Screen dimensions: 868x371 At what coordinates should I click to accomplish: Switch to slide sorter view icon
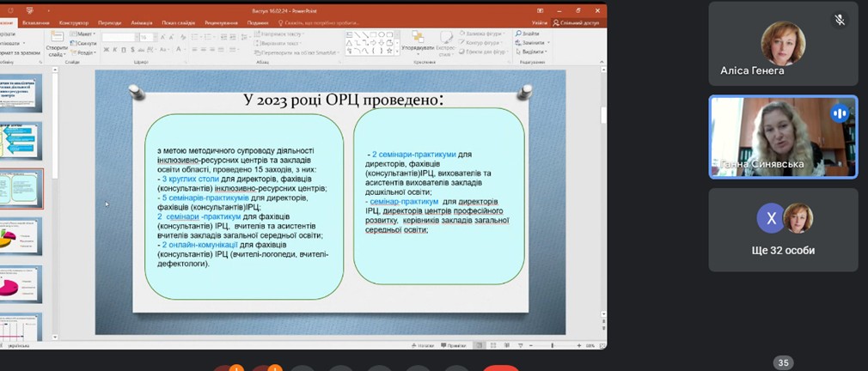pos(493,345)
